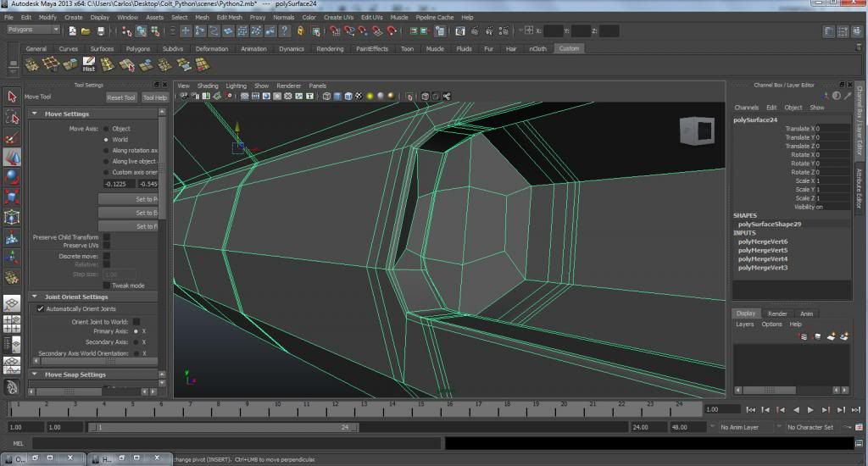This screenshot has height=466, width=868.
Task: Pick the Lasso select tool
Action: tap(12, 117)
